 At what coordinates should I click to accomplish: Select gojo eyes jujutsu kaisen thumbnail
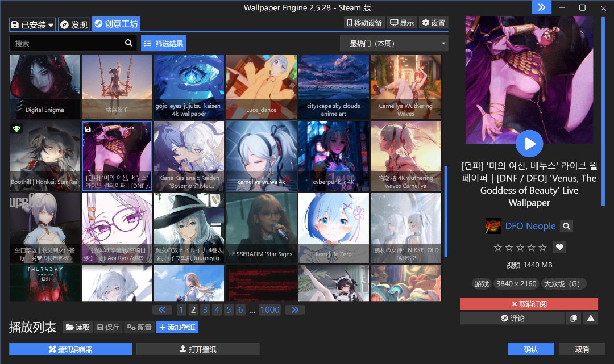(189, 86)
